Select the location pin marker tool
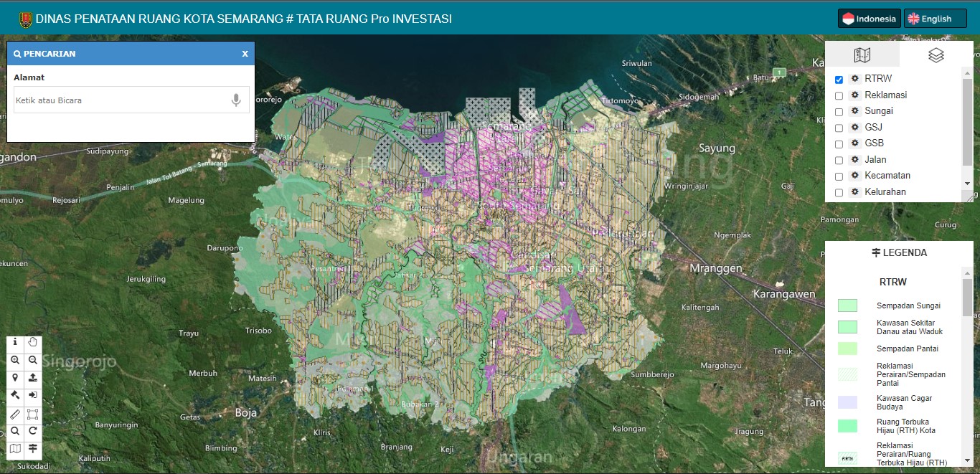 [x=15, y=378]
